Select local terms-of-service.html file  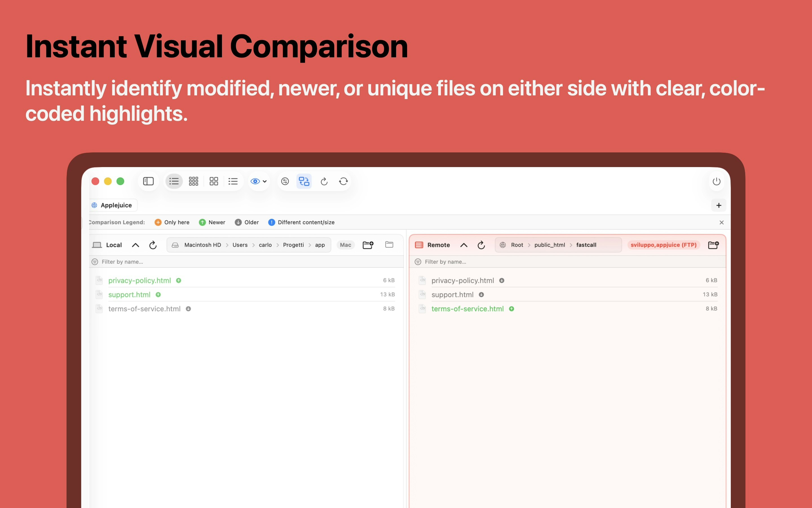click(x=245, y=308)
